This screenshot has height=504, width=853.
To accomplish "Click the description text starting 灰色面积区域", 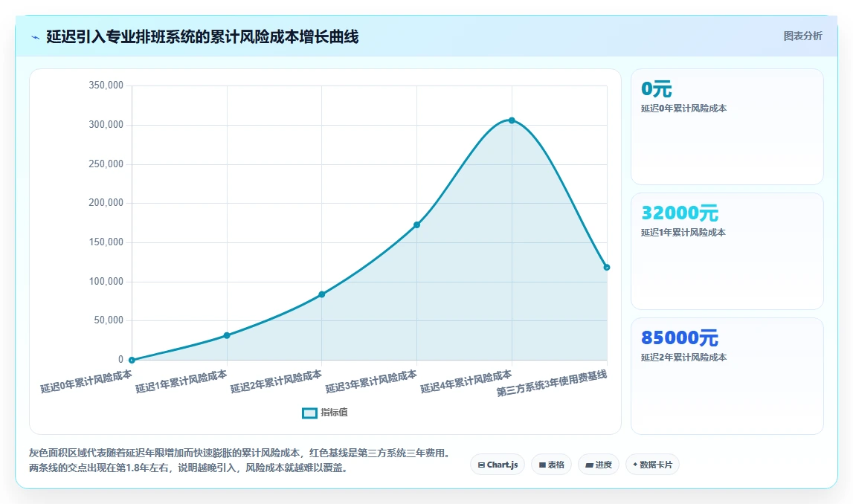I will click(241, 453).
